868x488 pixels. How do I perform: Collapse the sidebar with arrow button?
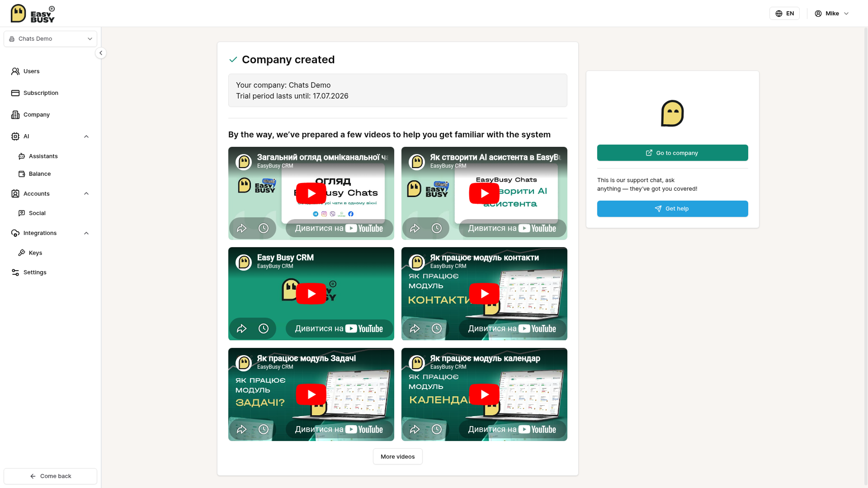pos(101,53)
